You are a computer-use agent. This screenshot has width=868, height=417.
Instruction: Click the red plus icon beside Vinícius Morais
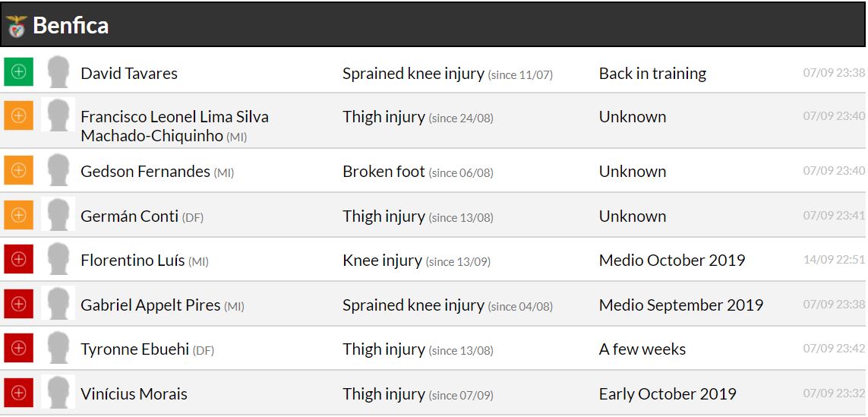click(x=19, y=393)
